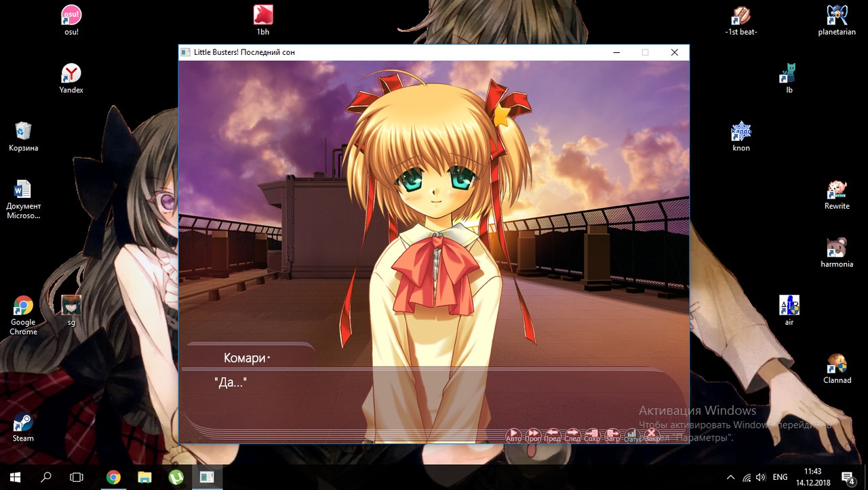The width and height of the screenshot is (868, 490).
Task: Open the Сохр save menu
Action: (592, 434)
